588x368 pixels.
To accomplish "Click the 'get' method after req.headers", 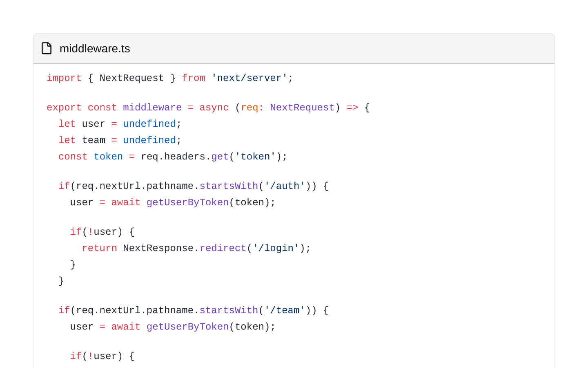I will coord(220,157).
